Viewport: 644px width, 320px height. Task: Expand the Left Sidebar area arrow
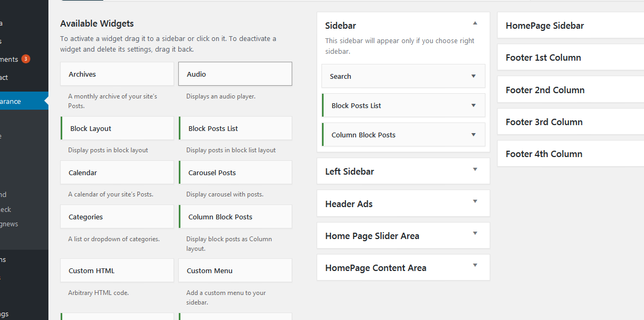coord(475,170)
